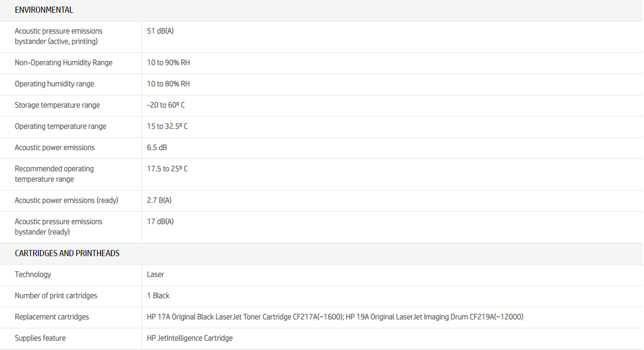Click the 1 Black cartridge count value
644x350 pixels.
click(158, 296)
